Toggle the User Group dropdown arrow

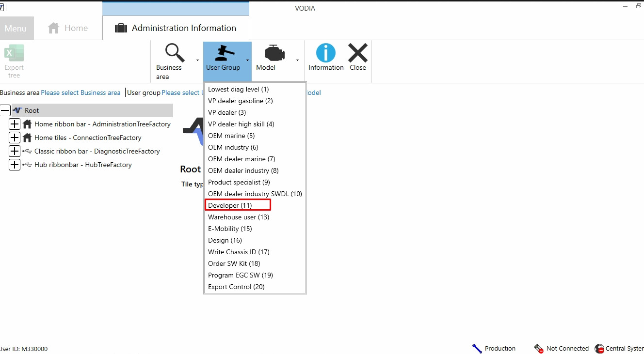(x=247, y=61)
